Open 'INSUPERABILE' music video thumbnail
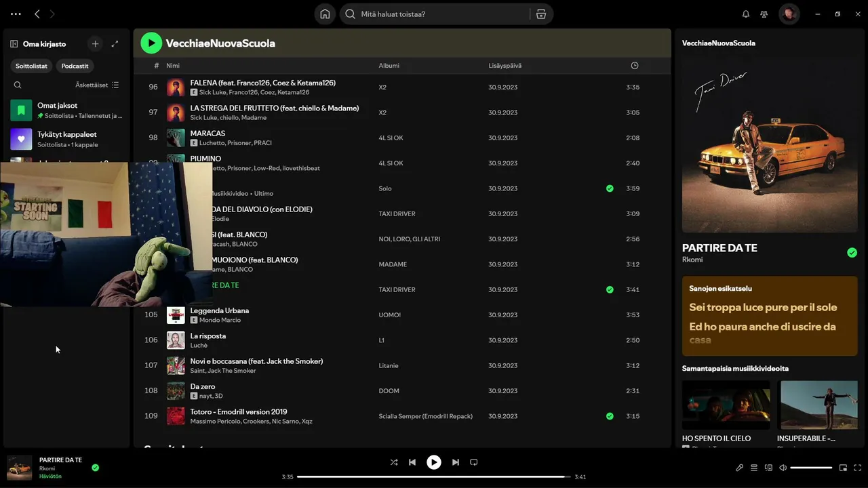Screen dimensions: 868x488 [818, 405]
